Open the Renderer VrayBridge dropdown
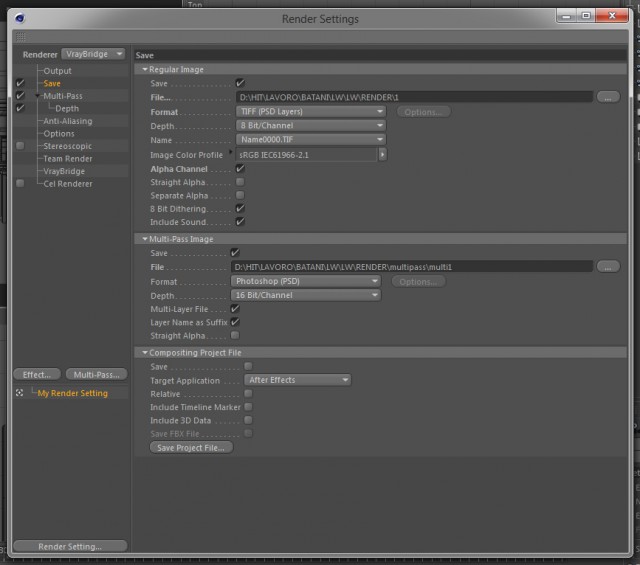Image resolution: width=640 pixels, height=565 pixels. click(93, 54)
